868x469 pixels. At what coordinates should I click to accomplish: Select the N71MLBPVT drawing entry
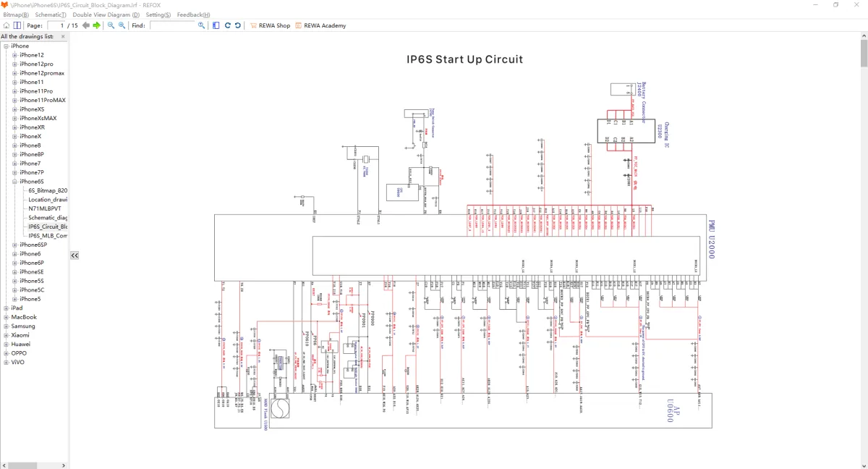pyautogui.click(x=45, y=208)
